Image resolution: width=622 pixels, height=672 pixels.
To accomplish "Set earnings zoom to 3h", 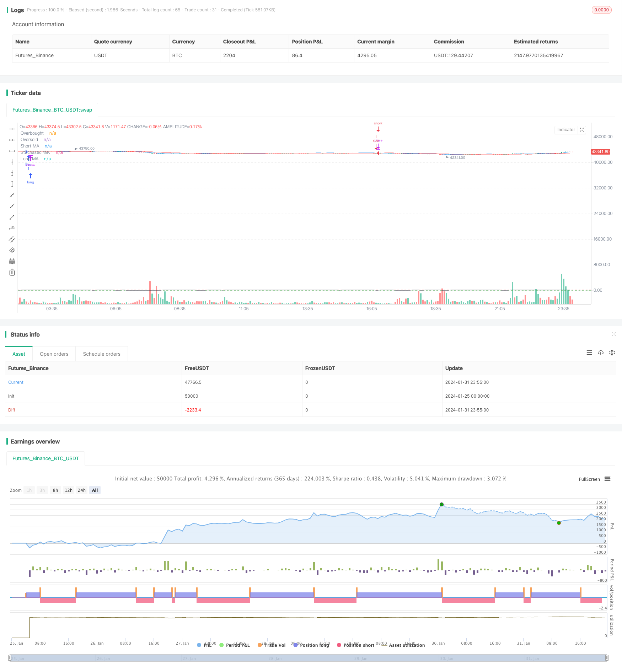I will (42, 490).
